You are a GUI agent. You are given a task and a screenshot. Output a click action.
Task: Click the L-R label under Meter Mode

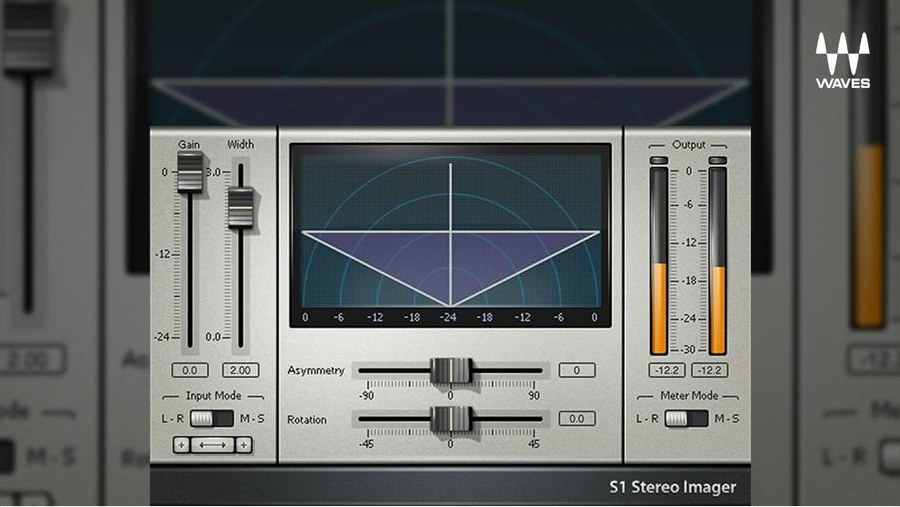point(647,419)
